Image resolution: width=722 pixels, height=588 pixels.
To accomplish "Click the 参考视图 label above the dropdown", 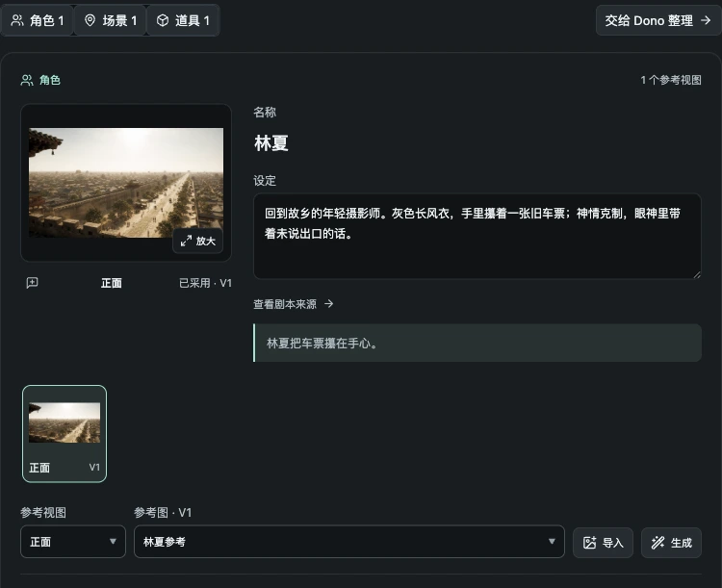I will 43,513.
